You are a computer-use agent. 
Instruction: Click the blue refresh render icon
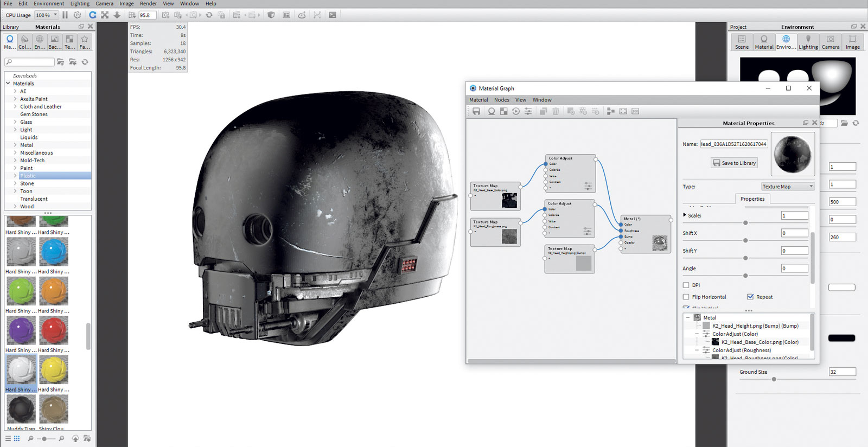tap(93, 15)
